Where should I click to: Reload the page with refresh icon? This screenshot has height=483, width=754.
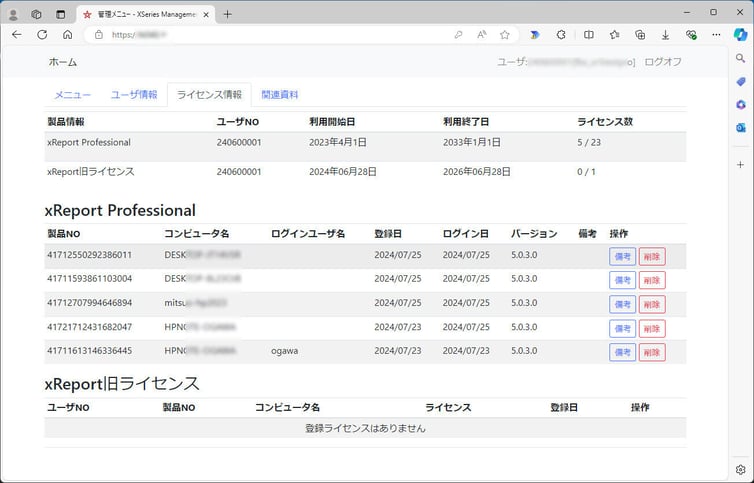tap(42, 35)
